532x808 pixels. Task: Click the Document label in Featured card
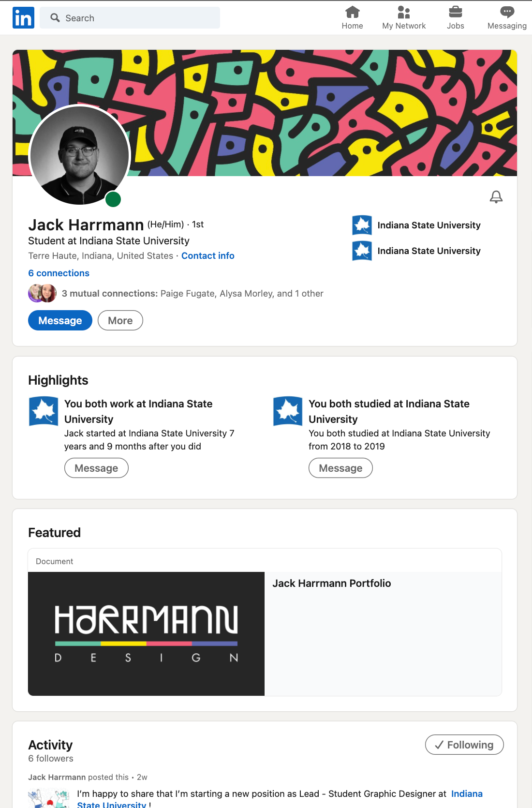click(x=54, y=561)
